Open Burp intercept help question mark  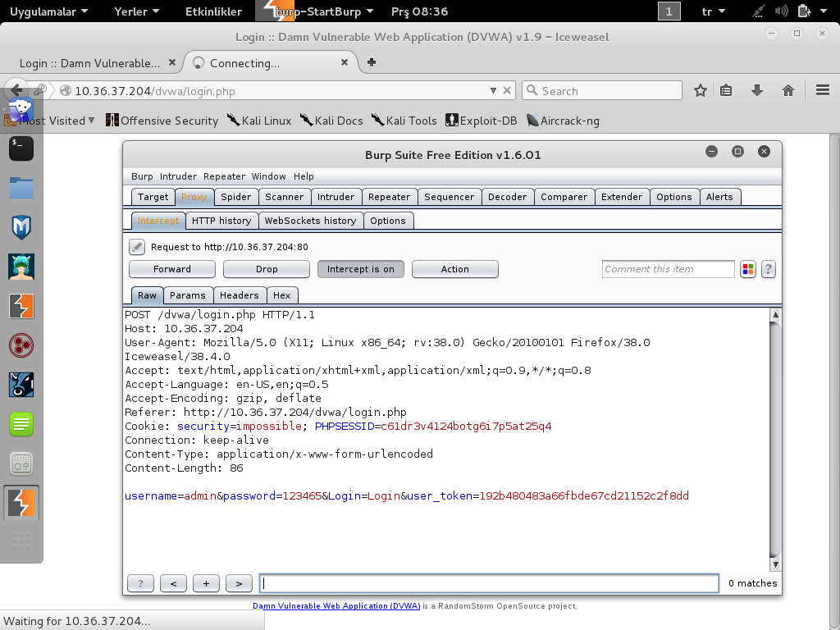[768, 269]
